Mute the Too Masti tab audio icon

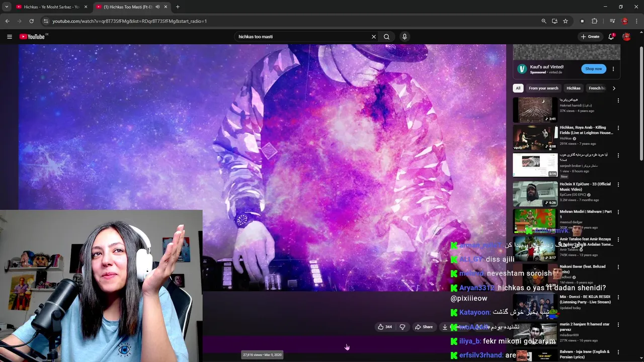[157, 7]
